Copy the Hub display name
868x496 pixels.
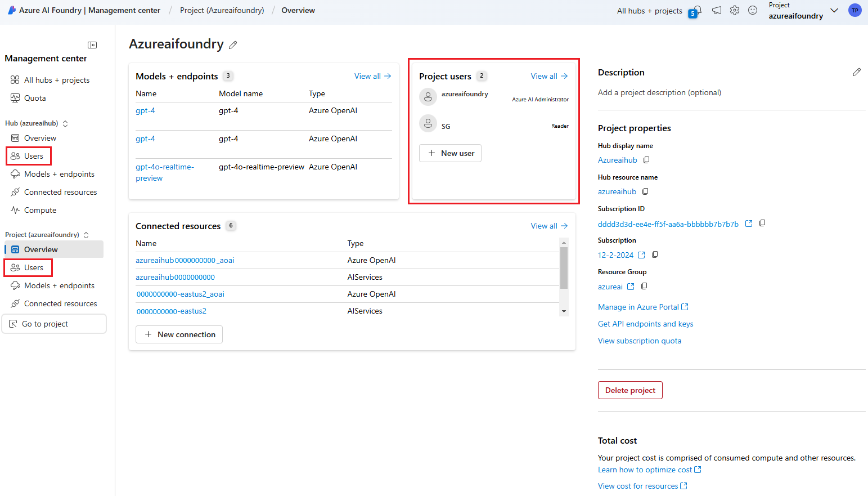tap(646, 160)
